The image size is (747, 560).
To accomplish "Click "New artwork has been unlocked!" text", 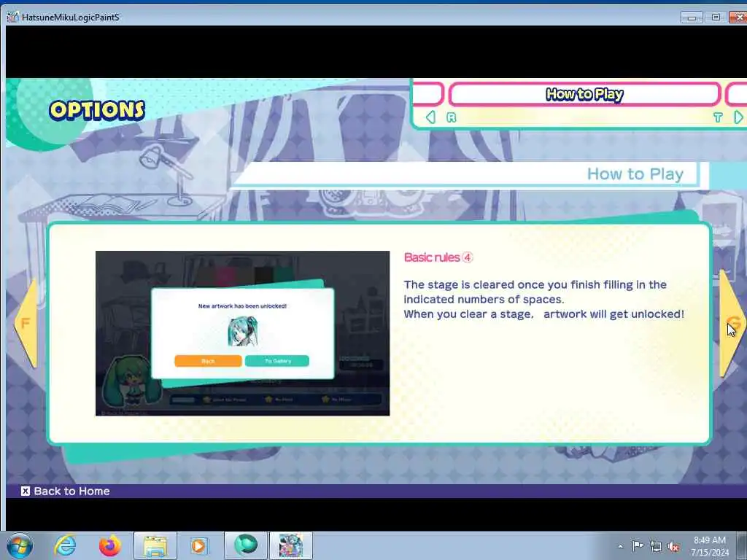I will coord(242,306).
